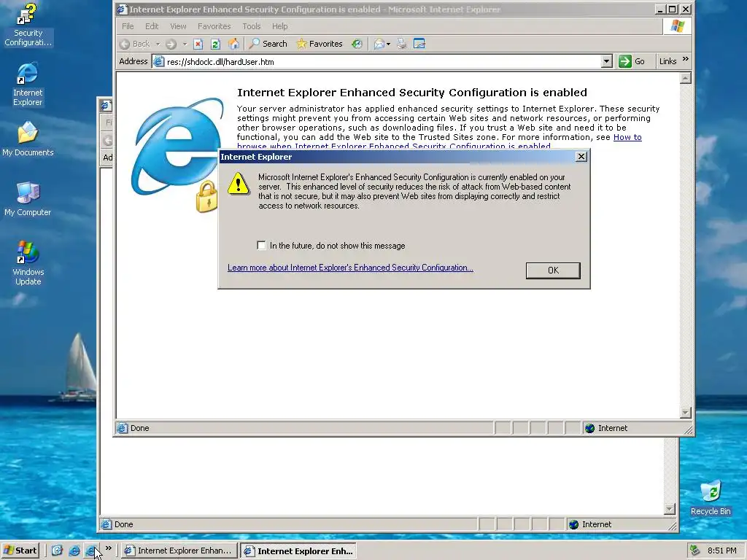
Task: Click the 'Done' status of the back window
Action: coord(123,524)
